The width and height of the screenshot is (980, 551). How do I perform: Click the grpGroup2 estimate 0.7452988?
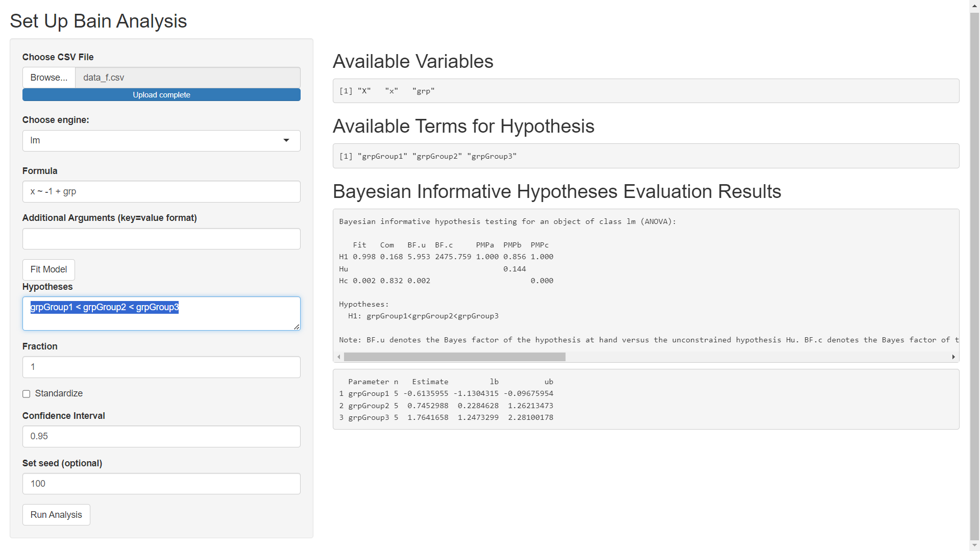tap(428, 406)
